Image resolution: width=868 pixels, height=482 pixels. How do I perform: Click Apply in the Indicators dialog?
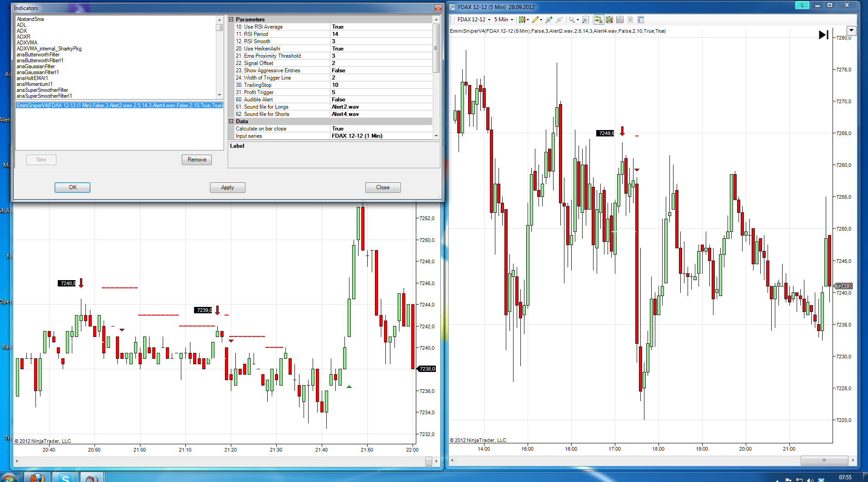(x=228, y=187)
